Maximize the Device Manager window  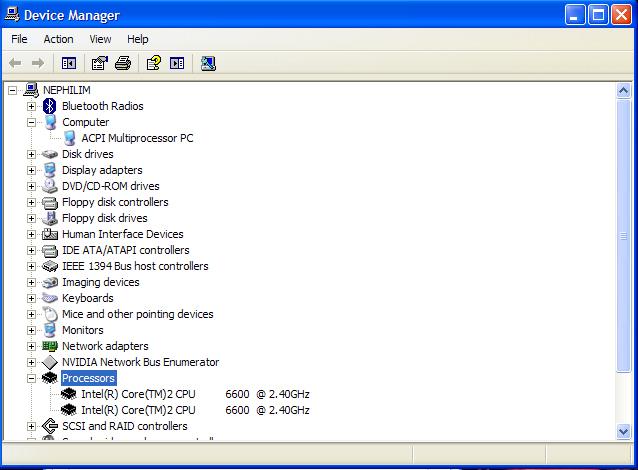coord(598,15)
